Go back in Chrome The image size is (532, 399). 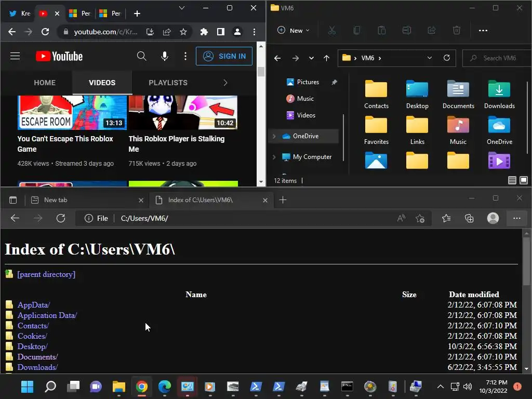pos(12,32)
